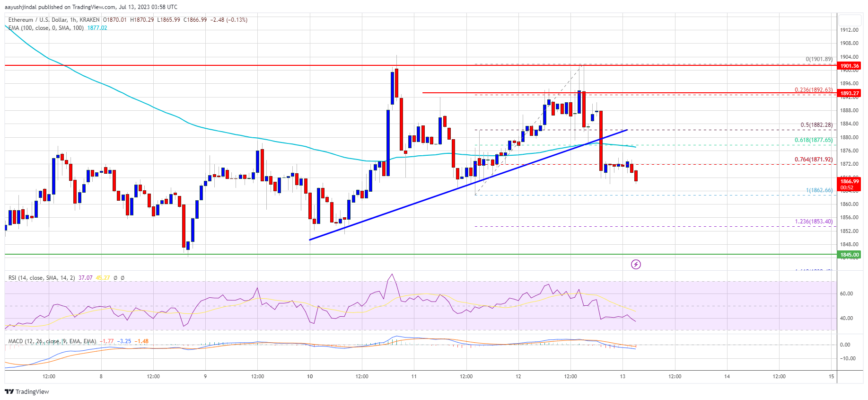The image size is (868, 400).
Task: Click the Fibonacci 0.764(1871.92) level label
Action: point(814,160)
